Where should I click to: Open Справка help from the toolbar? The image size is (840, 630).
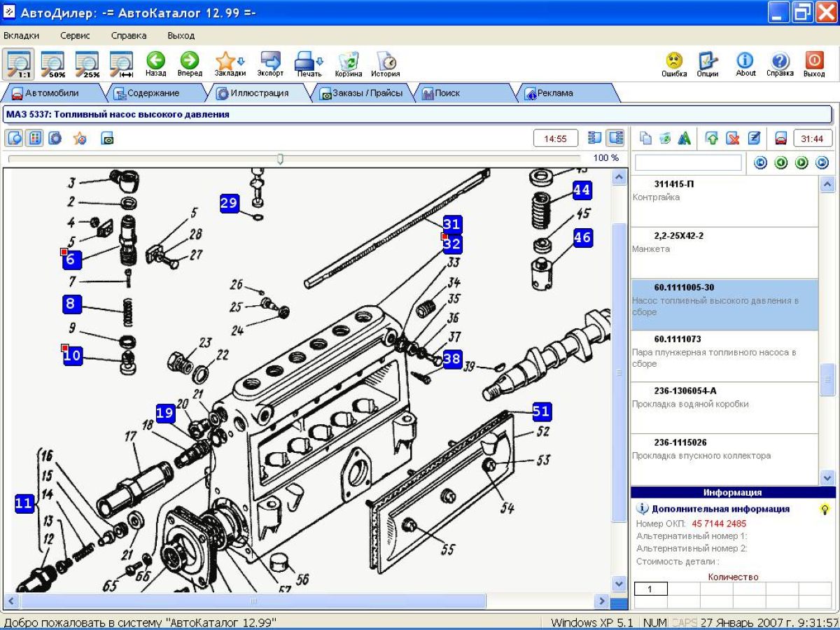pyautogui.click(x=780, y=64)
